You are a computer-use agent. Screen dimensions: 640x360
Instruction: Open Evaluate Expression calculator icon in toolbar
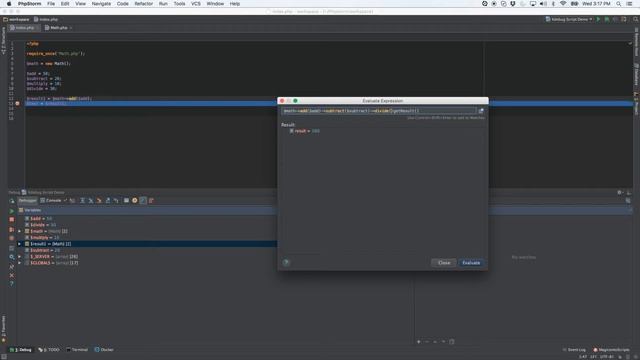[126, 200]
